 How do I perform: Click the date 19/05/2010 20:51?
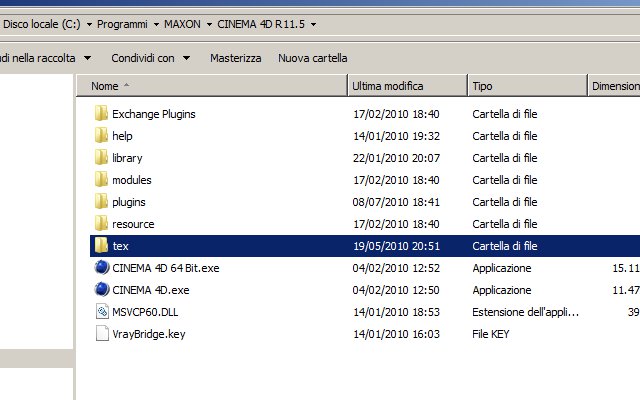396,246
